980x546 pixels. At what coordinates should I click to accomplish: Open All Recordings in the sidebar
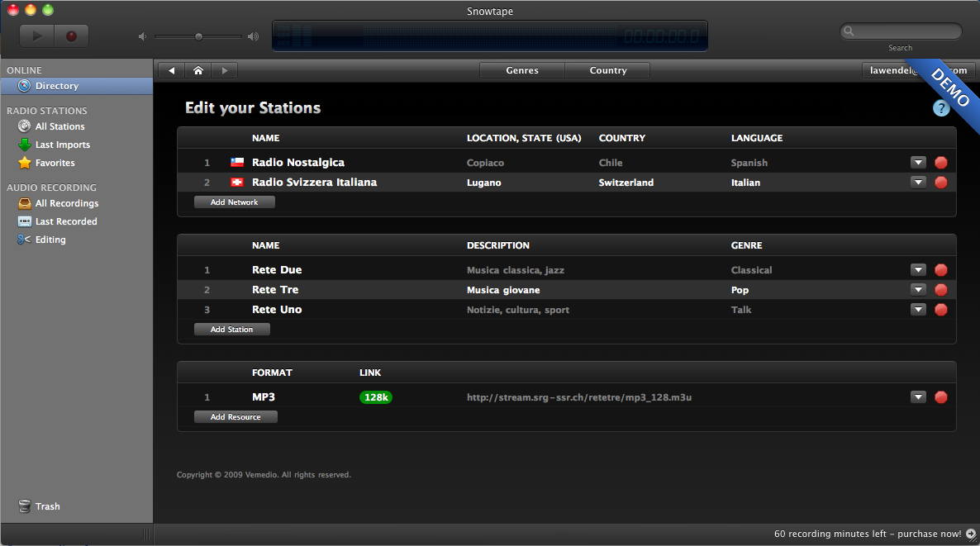click(x=67, y=203)
